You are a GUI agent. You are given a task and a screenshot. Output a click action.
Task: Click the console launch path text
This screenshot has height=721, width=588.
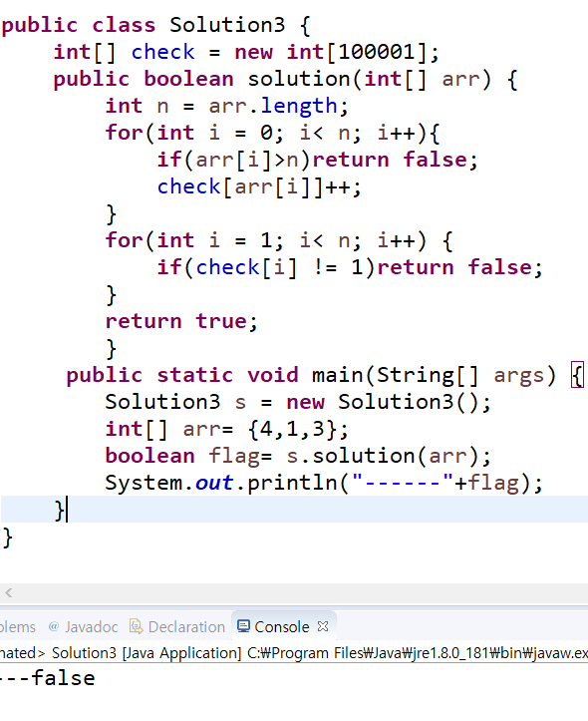point(294,653)
